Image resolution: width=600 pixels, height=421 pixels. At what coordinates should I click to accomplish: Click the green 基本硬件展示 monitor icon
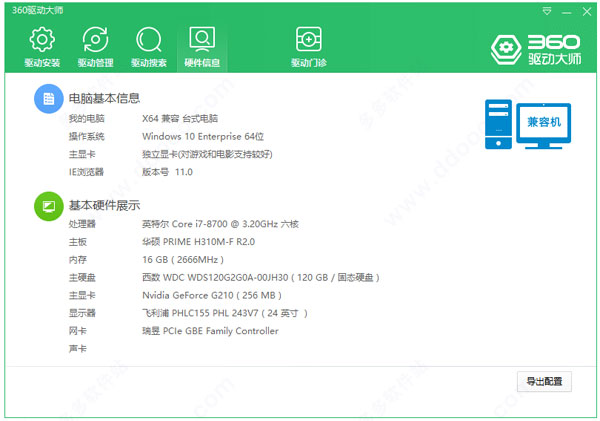[x=49, y=206]
